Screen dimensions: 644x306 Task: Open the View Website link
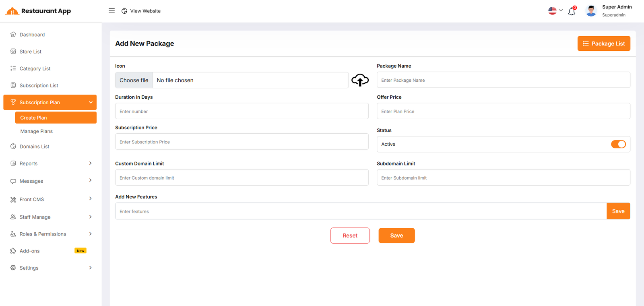141,11
